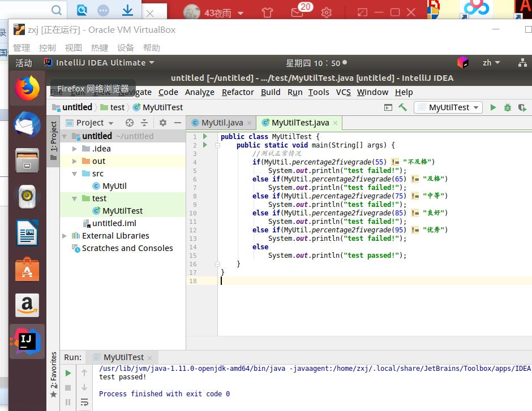Run MyUtilTest with the green toolbar arrow
The width and height of the screenshot is (532, 411).
(493, 107)
